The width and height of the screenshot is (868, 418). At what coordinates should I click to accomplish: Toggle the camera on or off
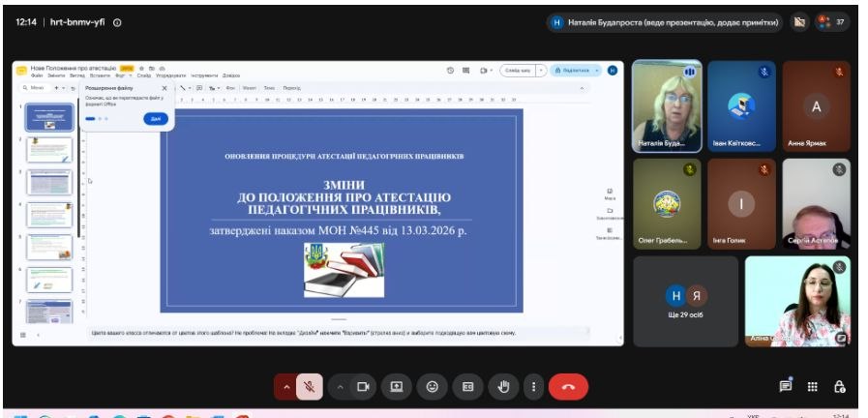click(x=363, y=387)
